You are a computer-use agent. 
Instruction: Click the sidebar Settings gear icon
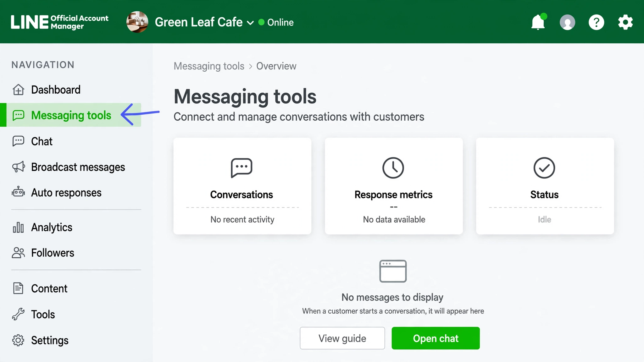coord(18,340)
